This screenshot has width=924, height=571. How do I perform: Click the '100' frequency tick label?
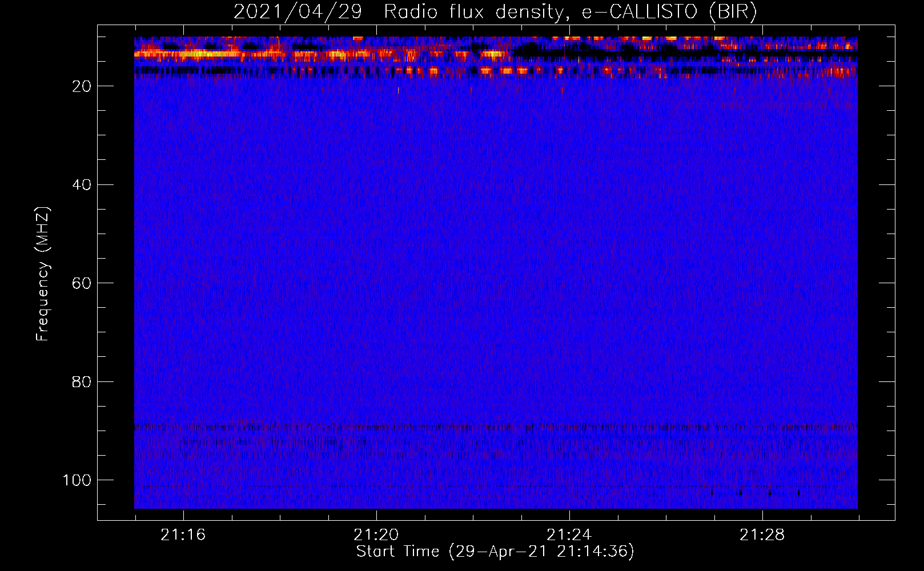coord(77,480)
